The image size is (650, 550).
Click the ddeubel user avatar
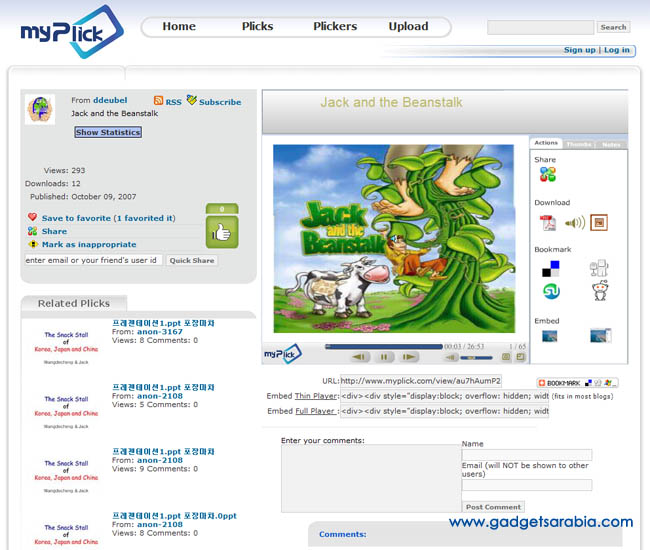[x=40, y=109]
